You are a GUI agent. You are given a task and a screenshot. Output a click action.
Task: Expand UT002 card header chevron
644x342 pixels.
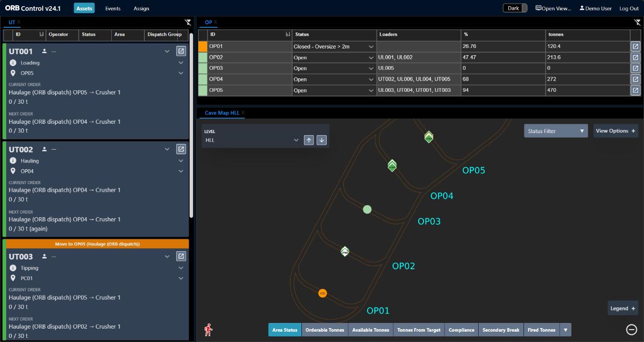coord(167,149)
